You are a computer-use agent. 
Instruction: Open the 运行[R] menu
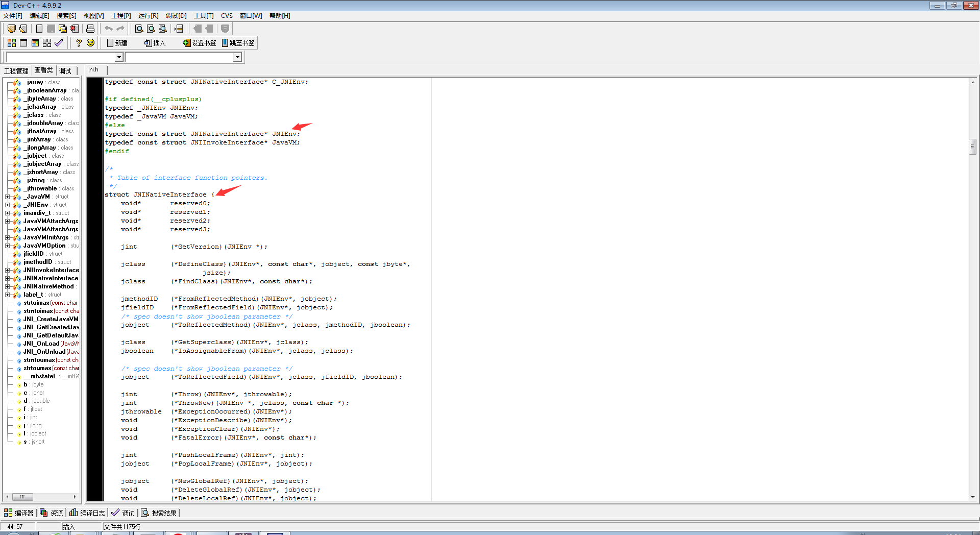148,16
